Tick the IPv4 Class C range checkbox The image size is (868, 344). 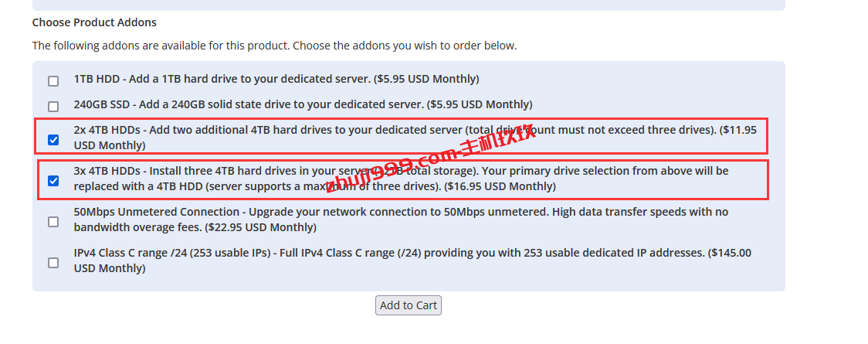[53, 263]
